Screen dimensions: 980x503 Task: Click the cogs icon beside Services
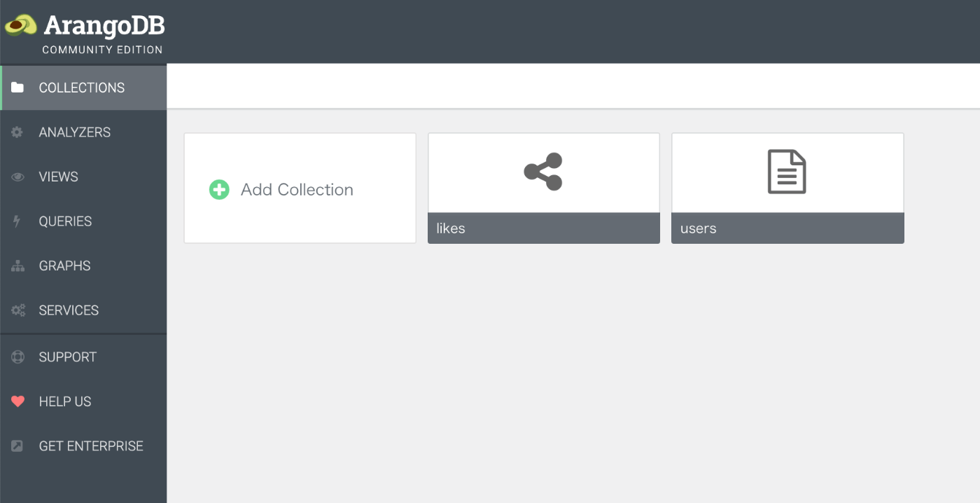[17, 310]
